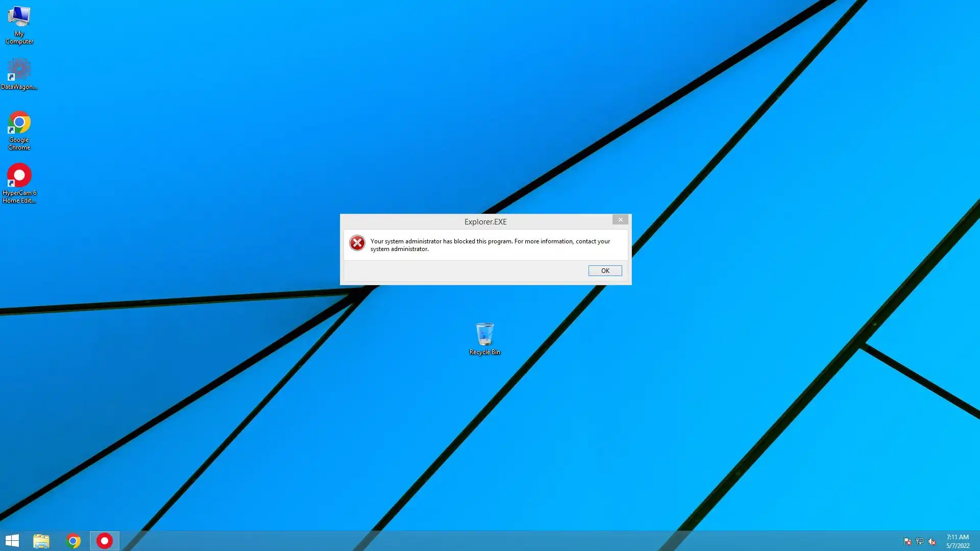Close the Explorer.EXE error dialog
980x551 pixels.
pos(620,219)
